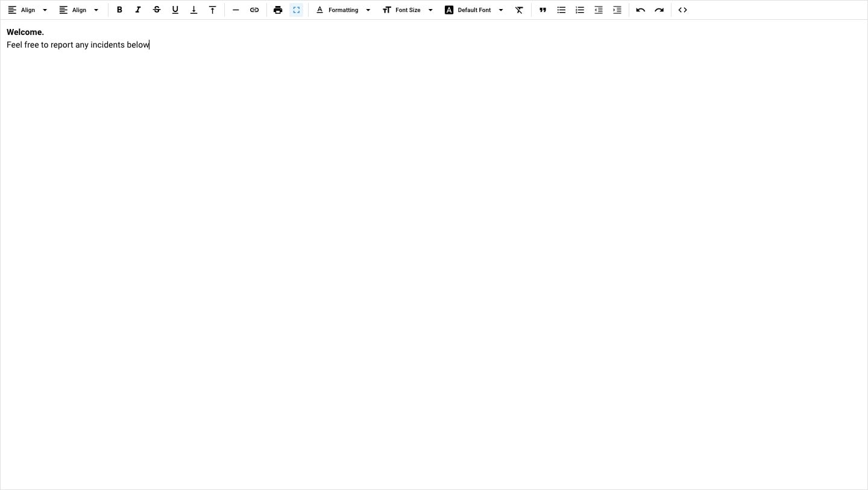Screen dimensions: 868x490
Task: Open the code view with the angle brackets icon
Action: click(682, 10)
